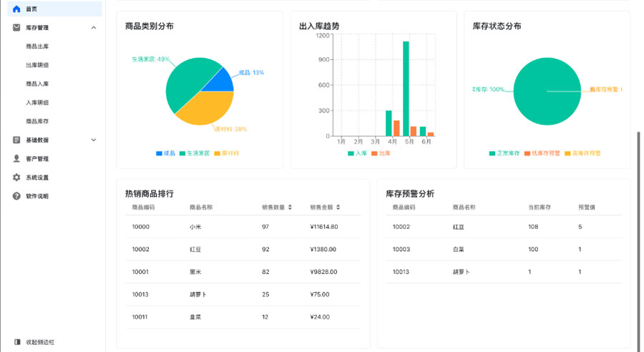The height and width of the screenshot is (352, 644).
Task: Click the home icon beside 首页
Action: [x=16, y=9]
